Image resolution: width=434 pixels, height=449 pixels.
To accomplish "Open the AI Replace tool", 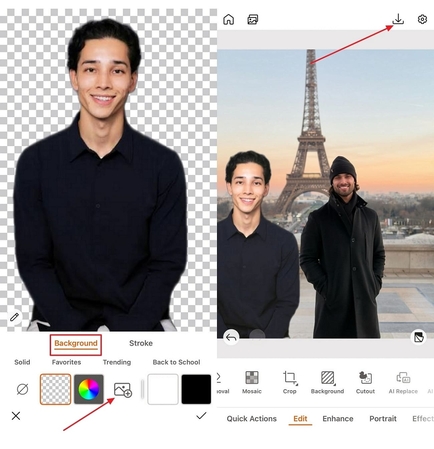I will [403, 382].
